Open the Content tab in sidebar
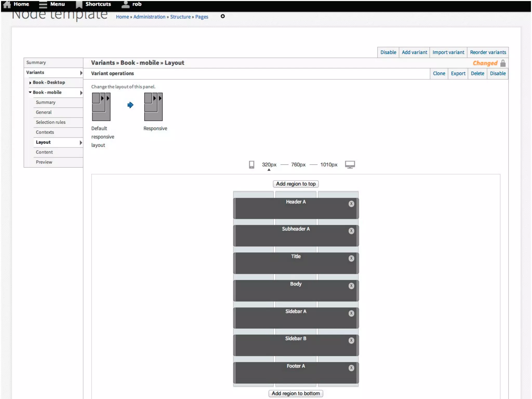Screen dimensions: 532x399 click(x=44, y=152)
